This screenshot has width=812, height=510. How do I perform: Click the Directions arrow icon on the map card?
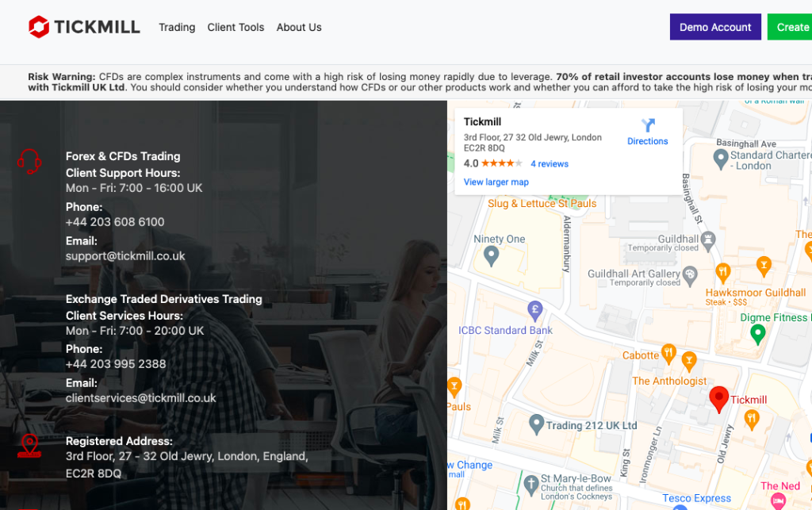(648, 125)
